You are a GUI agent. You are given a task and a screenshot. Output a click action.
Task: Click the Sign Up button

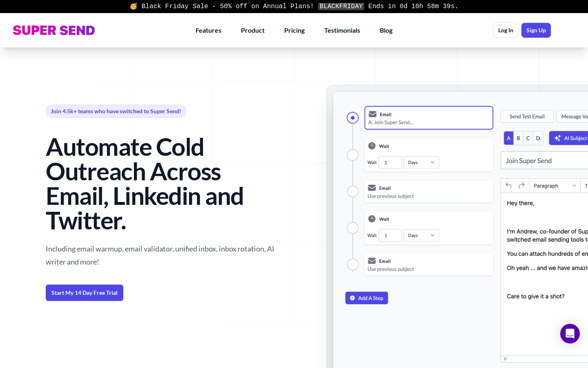coord(536,30)
